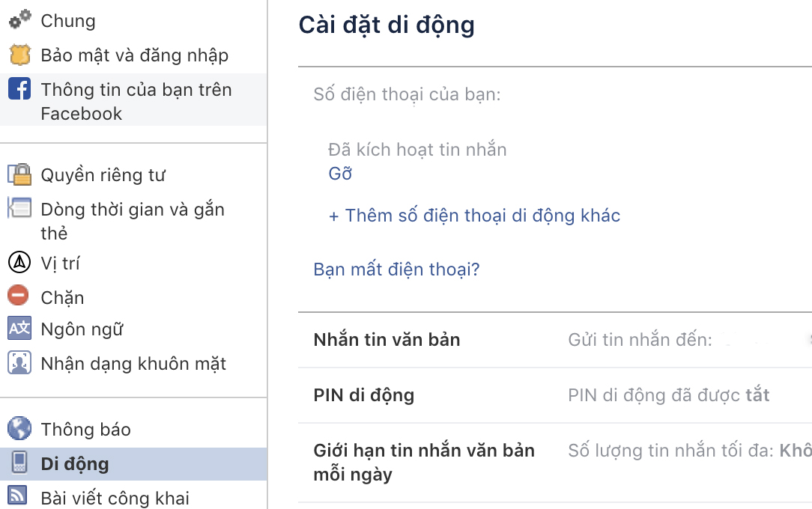Click the Gỡ link to remove phone

click(x=340, y=174)
